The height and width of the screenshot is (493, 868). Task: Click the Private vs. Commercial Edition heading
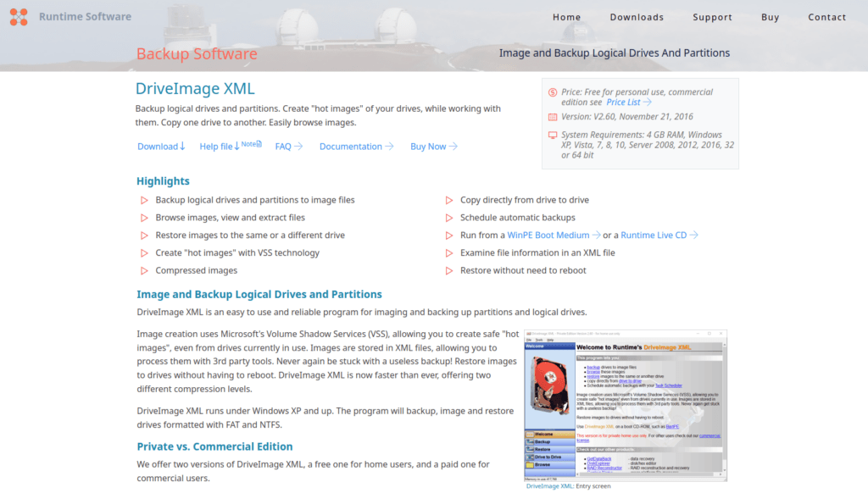(x=214, y=446)
